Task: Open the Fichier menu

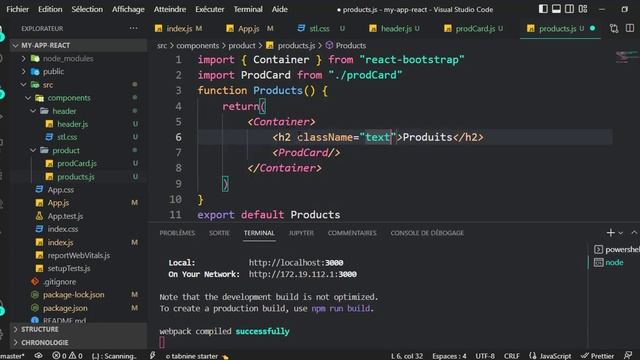Action: click(x=18, y=9)
